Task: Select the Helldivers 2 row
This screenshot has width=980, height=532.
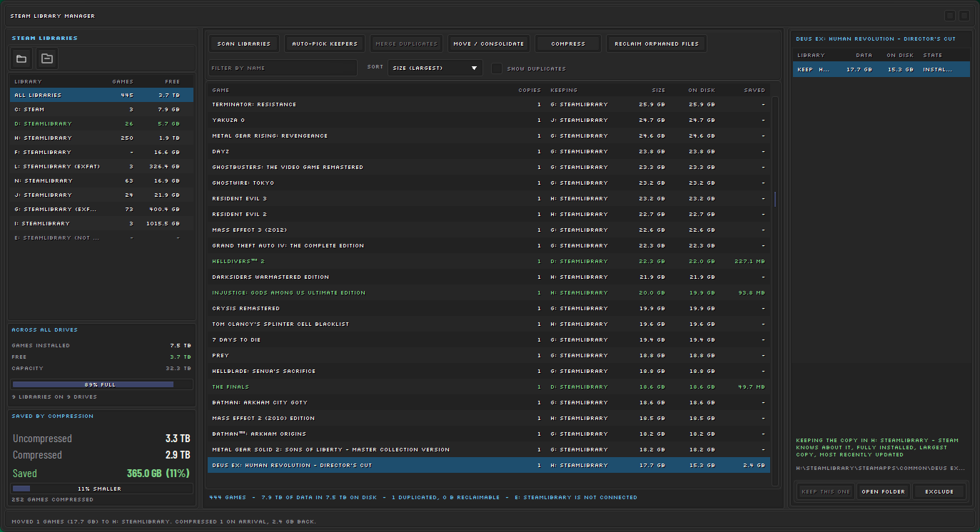Action: click(489, 261)
